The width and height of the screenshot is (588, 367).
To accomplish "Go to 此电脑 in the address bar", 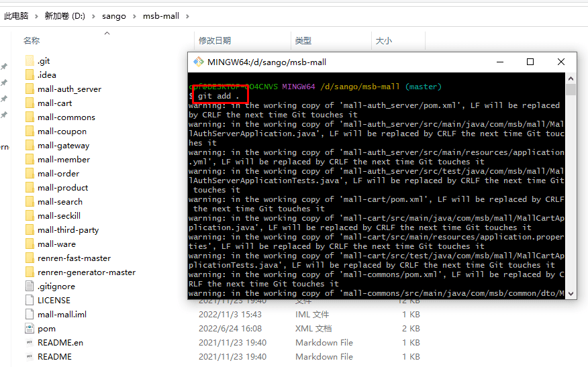I will (16, 15).
